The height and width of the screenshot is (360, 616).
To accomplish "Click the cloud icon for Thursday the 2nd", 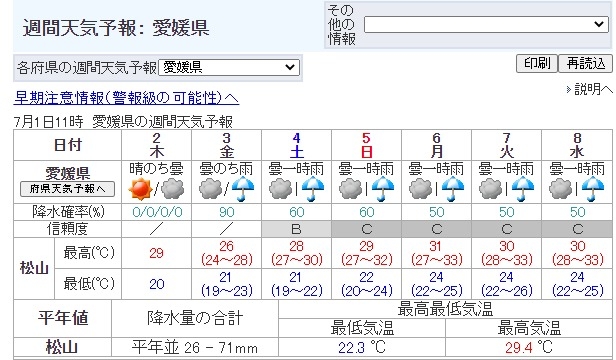I will tap(173, 189).
